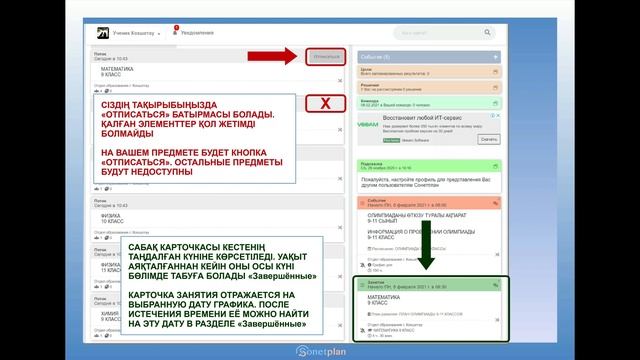This screenshot has height=360, width=640.
Task: Close the Veeam advertisement
Action: [498, 116]
